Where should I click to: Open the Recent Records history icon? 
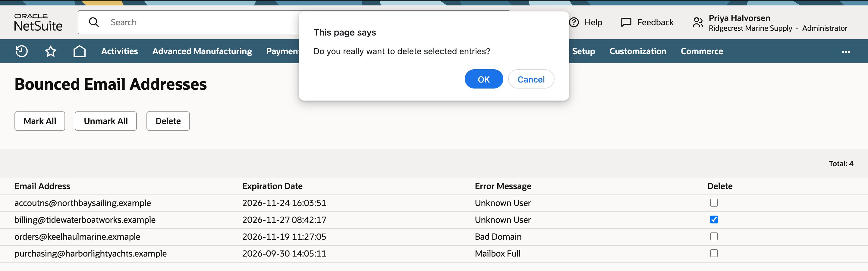[22, 51]
